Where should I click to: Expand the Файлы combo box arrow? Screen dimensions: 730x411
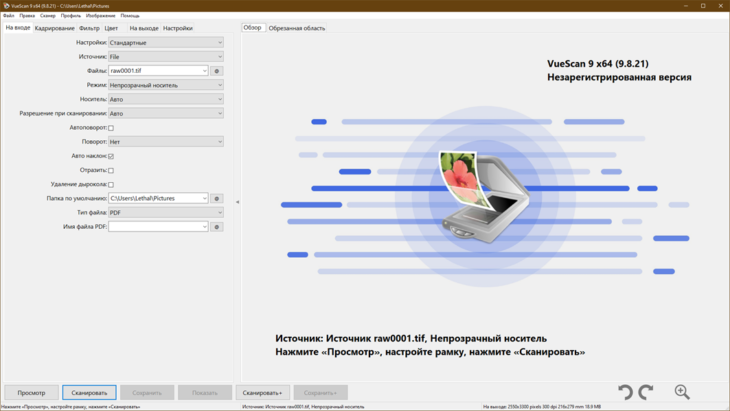(x=204, y=71)
